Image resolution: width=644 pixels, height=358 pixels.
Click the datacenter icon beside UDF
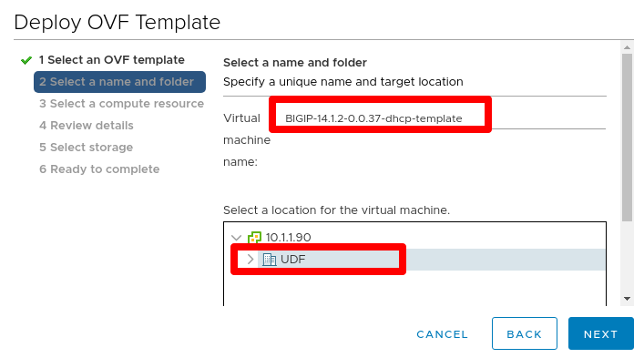click(269, 260)
